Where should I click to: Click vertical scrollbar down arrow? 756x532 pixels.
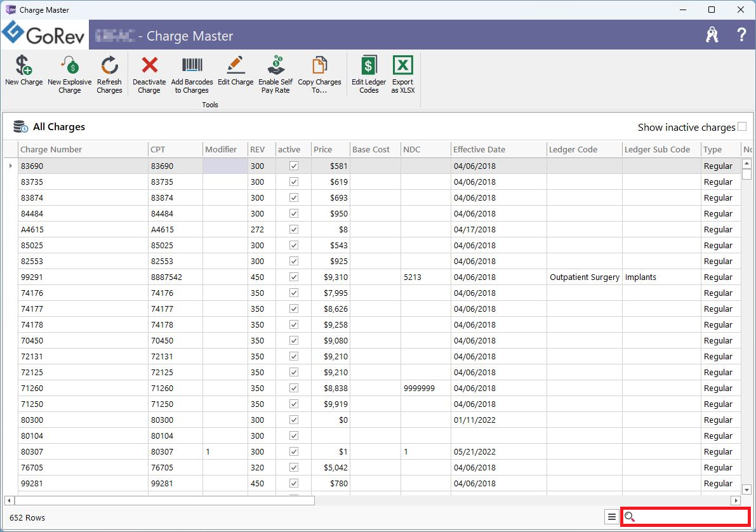[747, 489]
